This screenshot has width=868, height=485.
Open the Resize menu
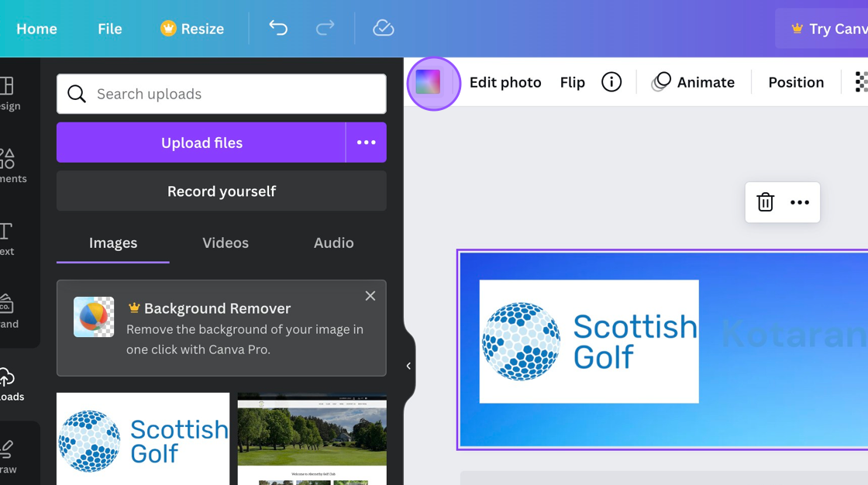click(192, 28)
